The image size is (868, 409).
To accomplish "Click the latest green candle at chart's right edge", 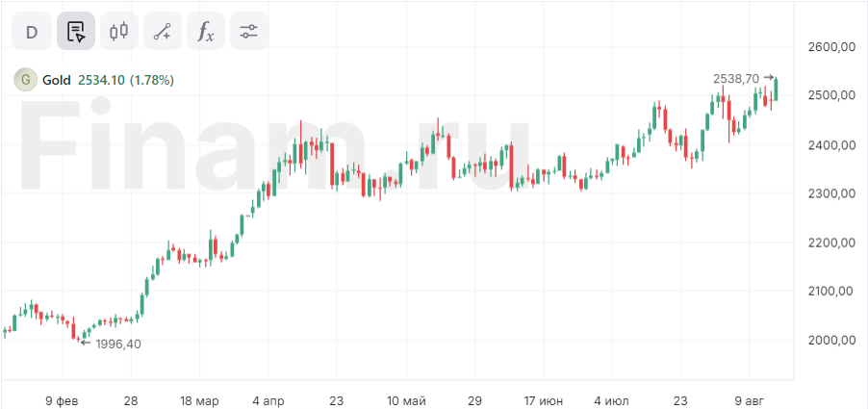I will (777, 88).
